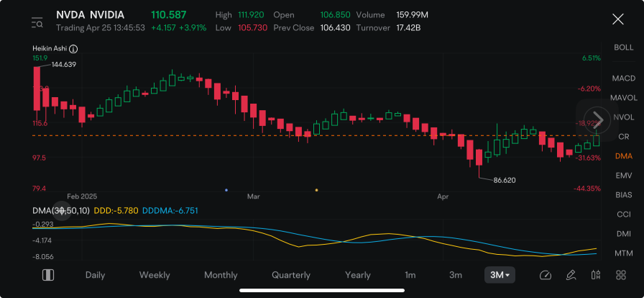Open the speed gauge tool icon
644x298 pixels.
546,275
